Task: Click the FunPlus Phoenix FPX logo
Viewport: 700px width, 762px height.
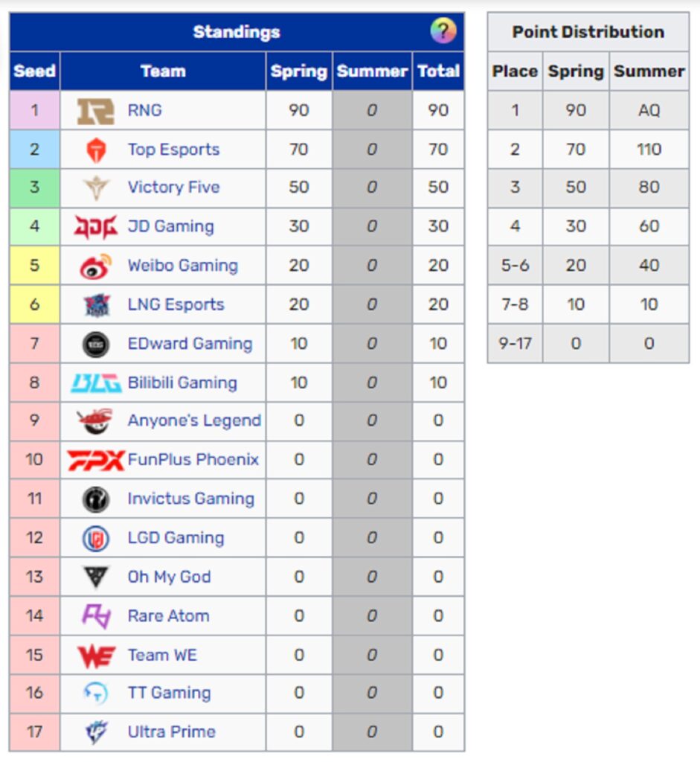Action: click(96, 460)
